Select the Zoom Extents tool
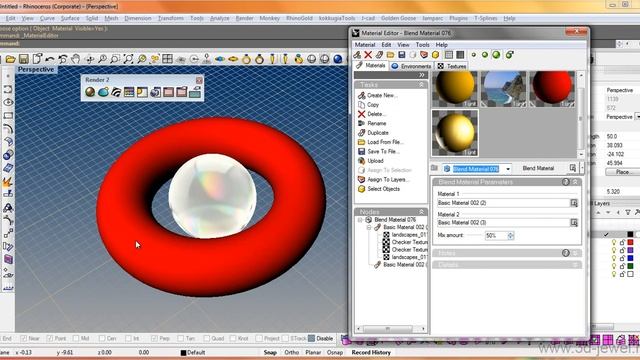Image resolution: width=640 pixels, height=360 pixels. [x=129, y=59]
